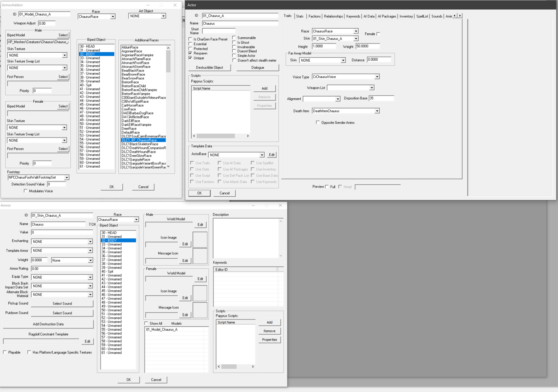Focus the Armor Rating field

[62, 269]
